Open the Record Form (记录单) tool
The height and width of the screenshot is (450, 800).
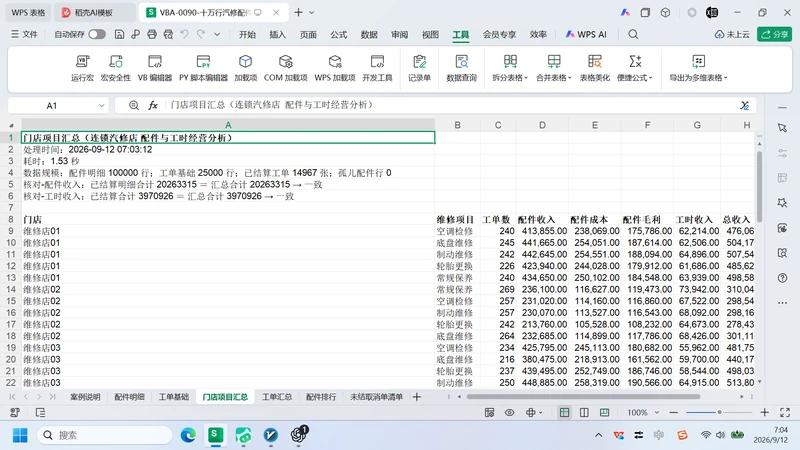pyautogui.click(x=419, y=68)
